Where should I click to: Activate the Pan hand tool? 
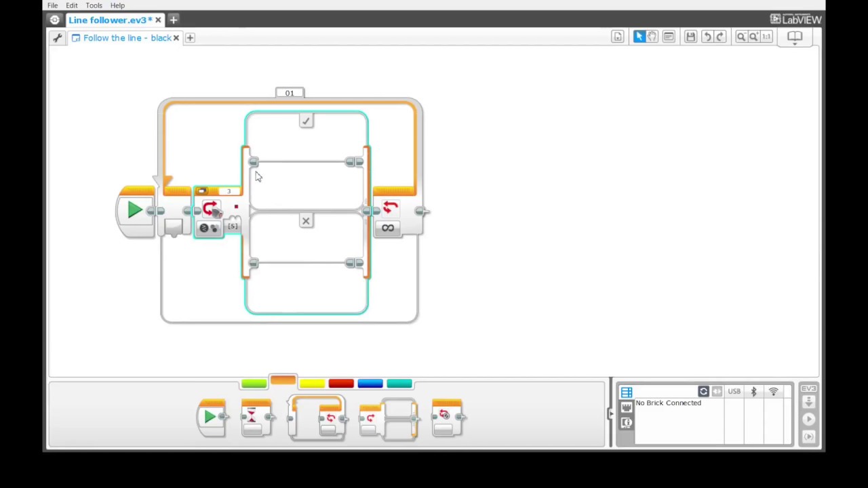tap(652, 37)
